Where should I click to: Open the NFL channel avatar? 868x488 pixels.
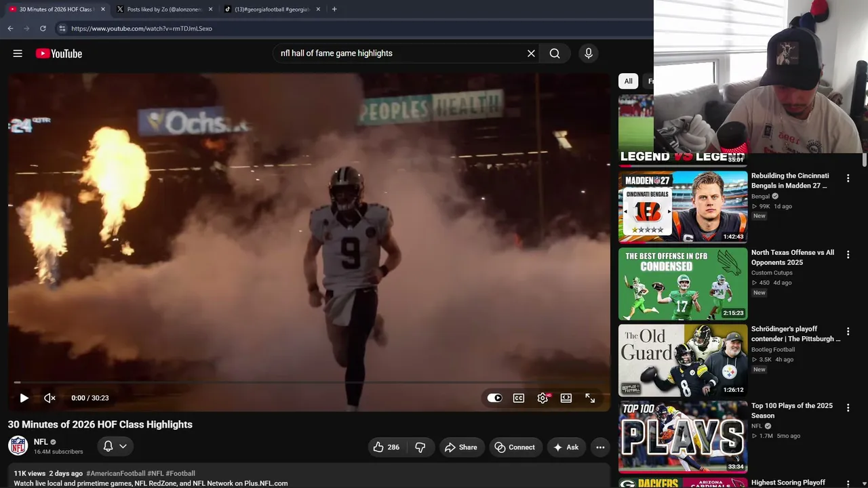pos(18,446)
